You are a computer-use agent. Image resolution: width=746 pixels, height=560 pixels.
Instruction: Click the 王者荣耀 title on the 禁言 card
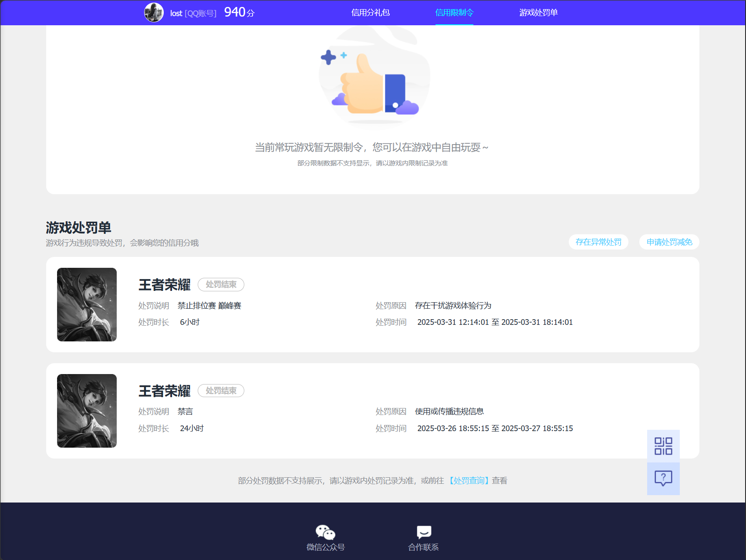(165, 391)
